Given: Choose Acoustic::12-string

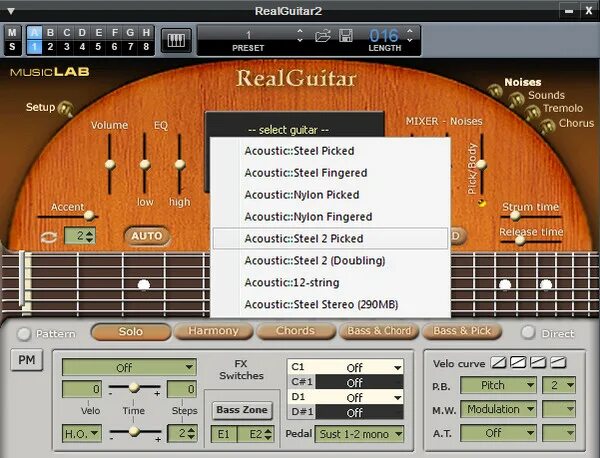Looking at the screenshot, I should point(330,282).
